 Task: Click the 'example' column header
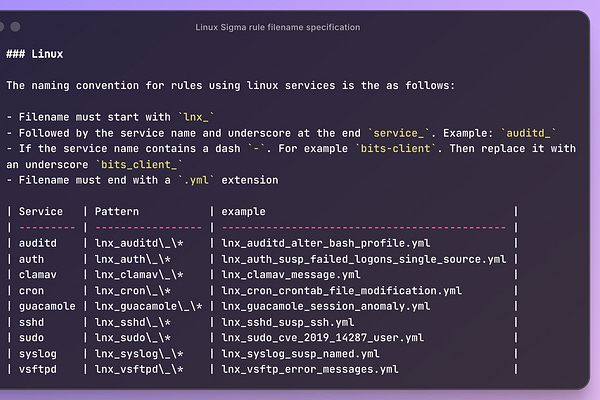coord(243,212)
